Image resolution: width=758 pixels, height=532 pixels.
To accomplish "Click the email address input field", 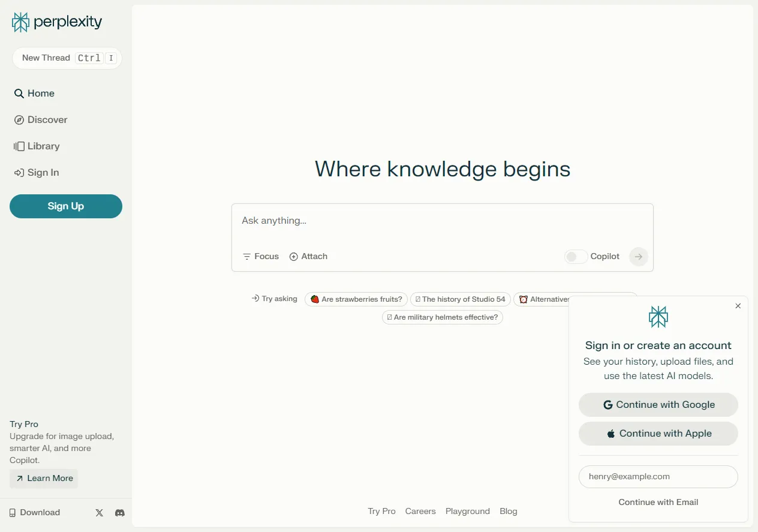I will (658, 477).
